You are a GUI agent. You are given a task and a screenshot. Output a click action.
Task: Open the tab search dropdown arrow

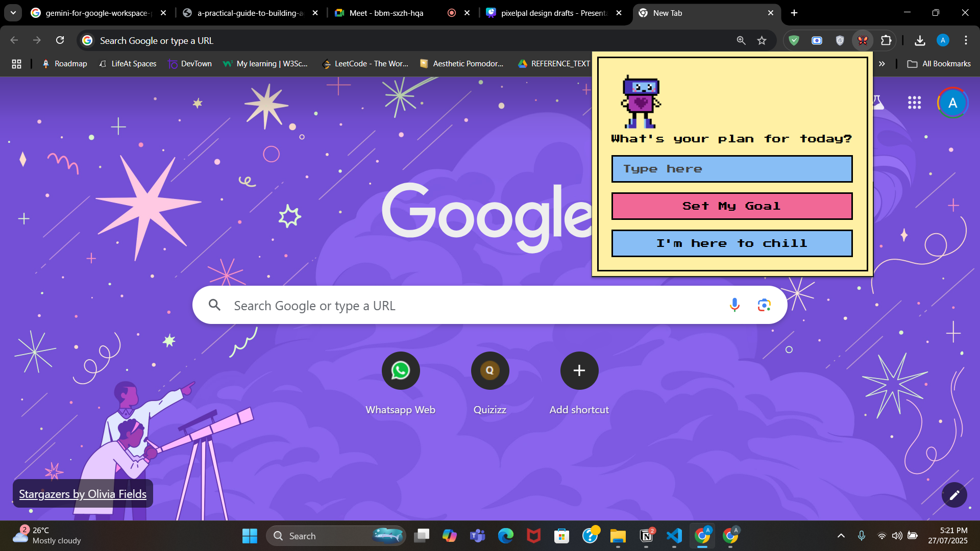[13, 13]
